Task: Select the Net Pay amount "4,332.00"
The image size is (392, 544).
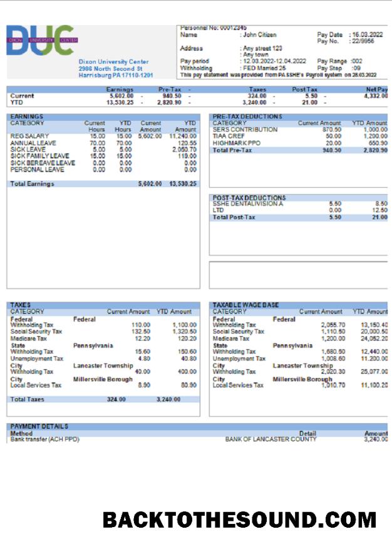Action: pos(375,96)
